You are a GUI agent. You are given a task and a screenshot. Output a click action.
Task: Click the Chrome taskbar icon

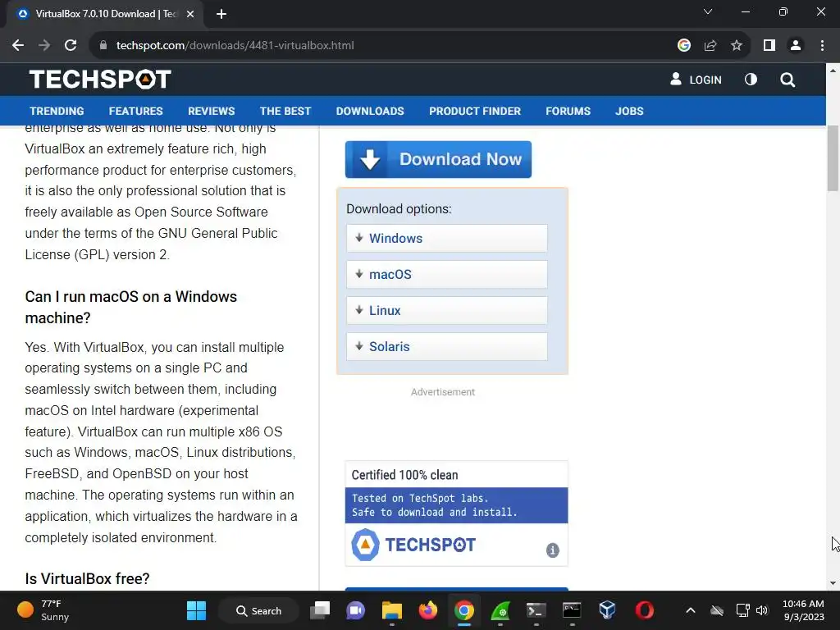(x=464, y=610)
